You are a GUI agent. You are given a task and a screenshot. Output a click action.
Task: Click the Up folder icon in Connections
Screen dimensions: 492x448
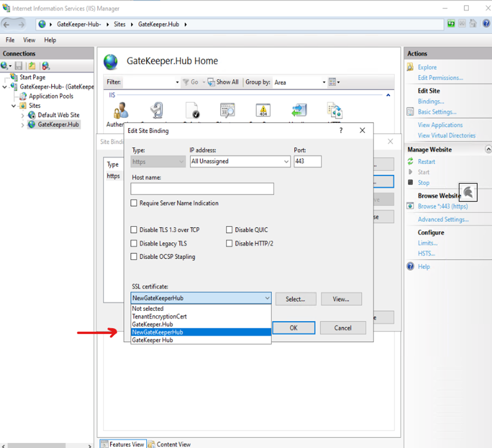tap(32, 66)
